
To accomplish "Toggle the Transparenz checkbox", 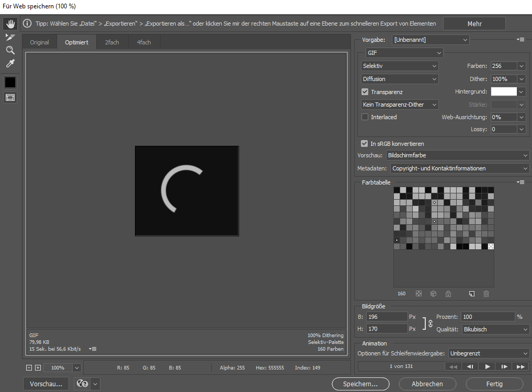I will tap(365, 92).
